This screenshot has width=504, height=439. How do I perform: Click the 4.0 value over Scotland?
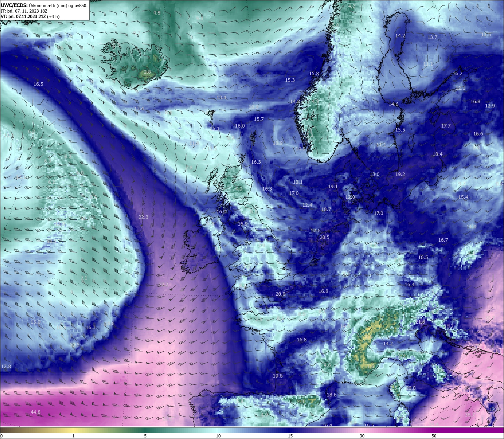pyautogui.click(x=239, y=189)
